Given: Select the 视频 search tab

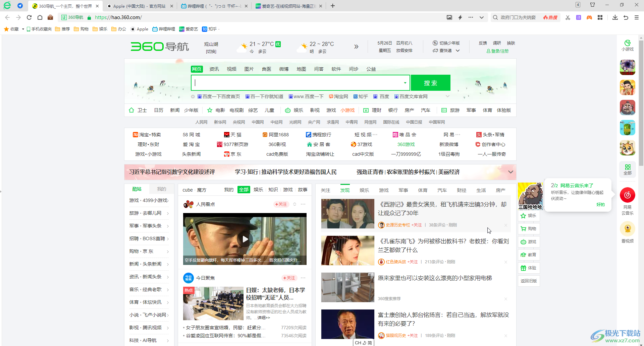Looking at the screenshot, I should (231, 69).
